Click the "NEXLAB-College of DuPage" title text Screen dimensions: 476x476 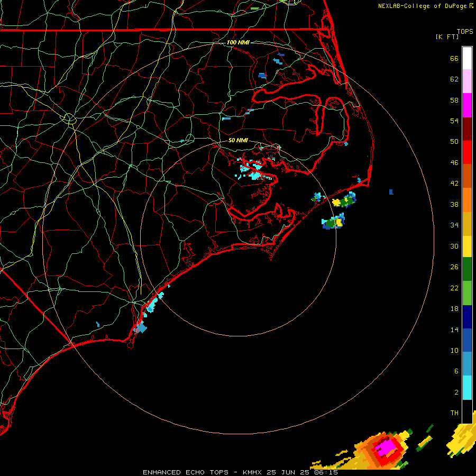click(422, 6)
